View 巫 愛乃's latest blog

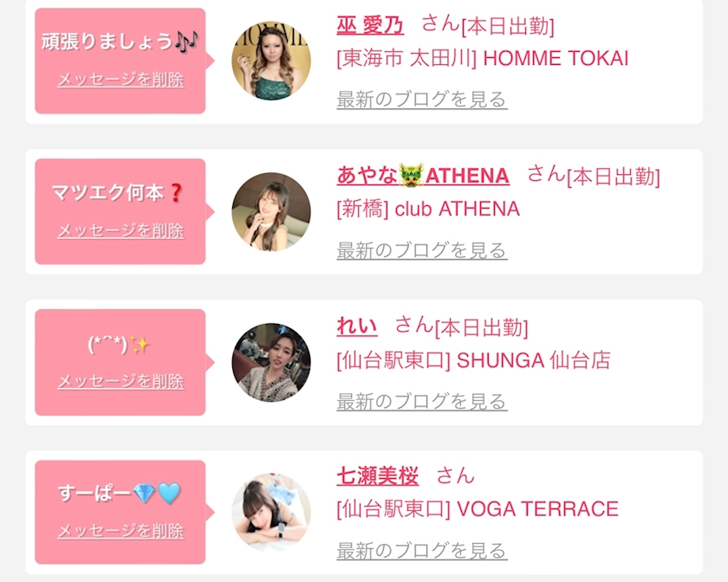(421, 100)
